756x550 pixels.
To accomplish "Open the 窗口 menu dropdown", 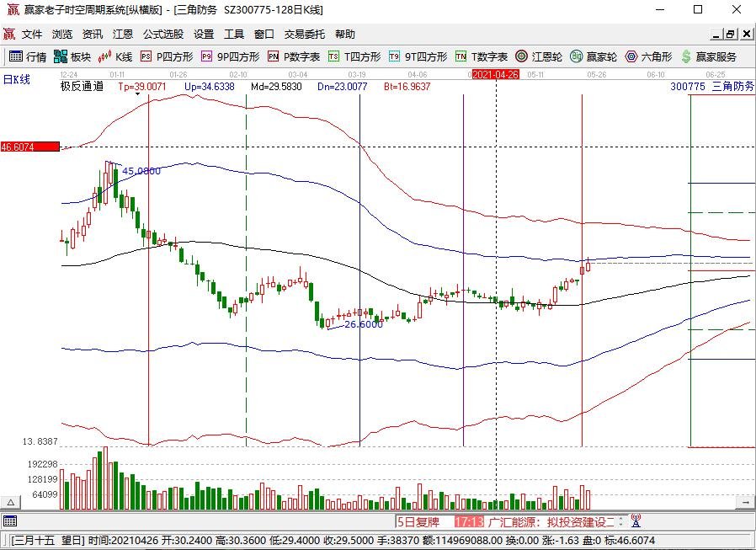I will 264,35.
